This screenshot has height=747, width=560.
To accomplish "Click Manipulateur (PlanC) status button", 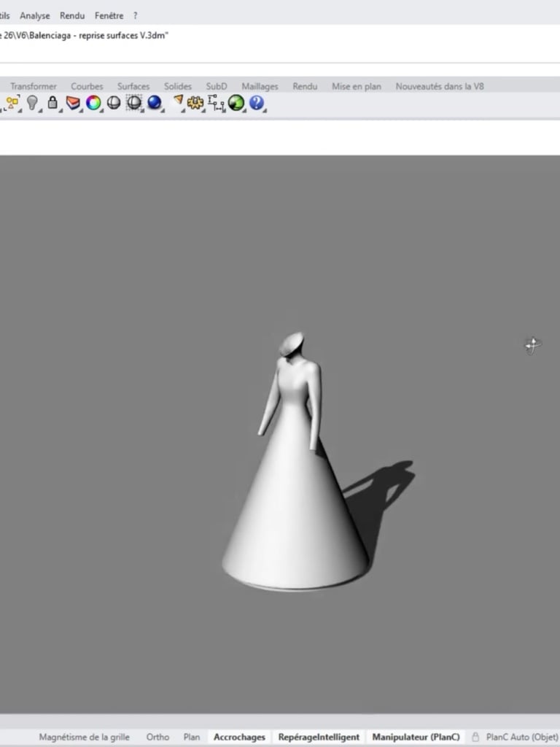I will click(x=416, y=737).
